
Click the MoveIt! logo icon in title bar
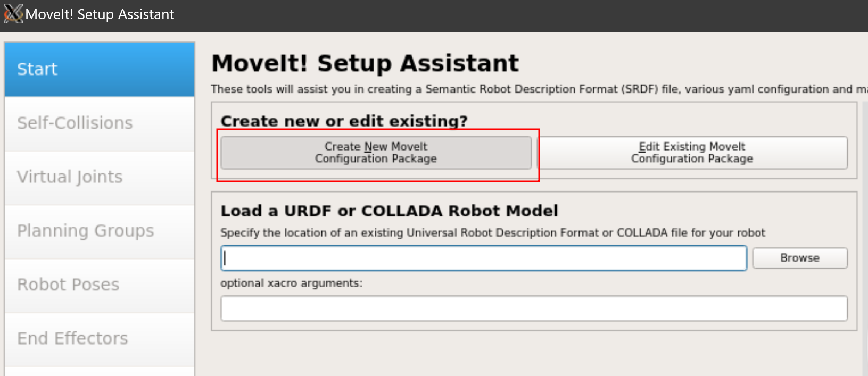[13, 13]
